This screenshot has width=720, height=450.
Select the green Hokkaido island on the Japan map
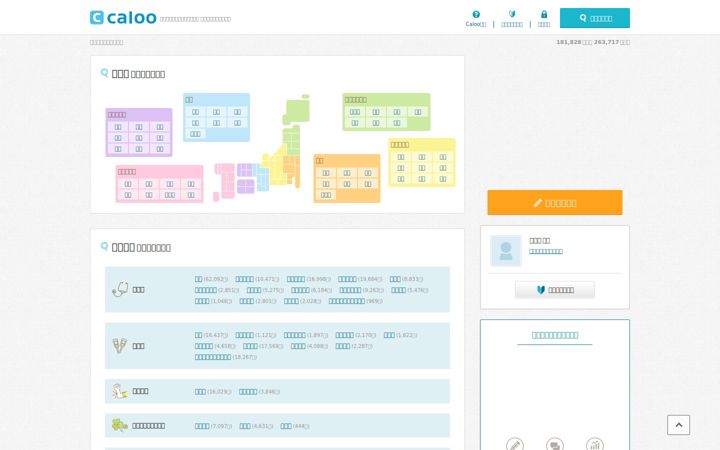pos(296,111)
